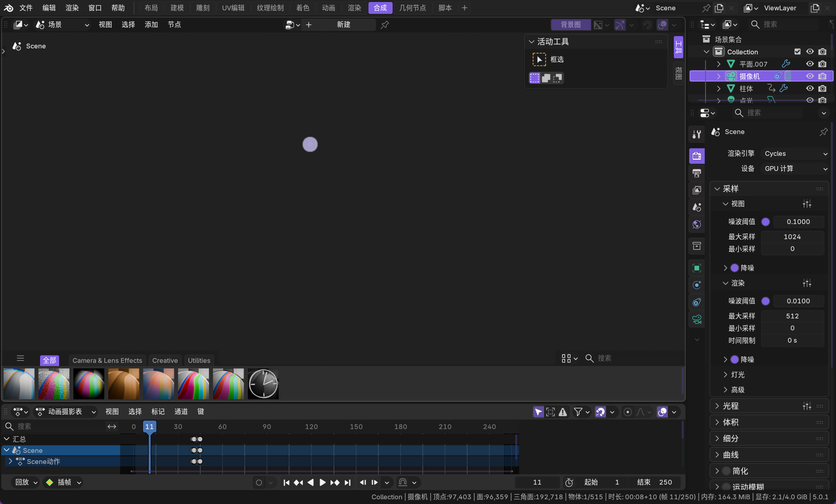Toggle Collection exclude checkbox

[x=798, y=52]
